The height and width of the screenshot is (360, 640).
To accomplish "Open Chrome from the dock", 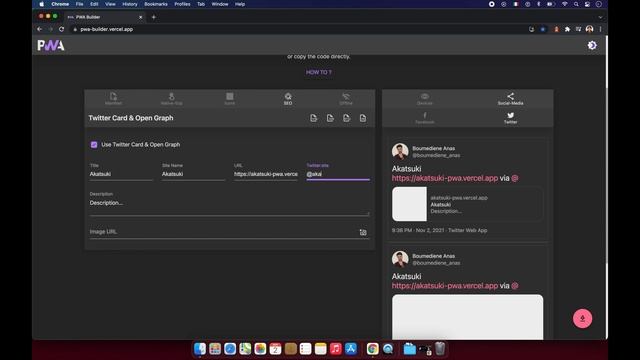I will click(x=372, y=349).
